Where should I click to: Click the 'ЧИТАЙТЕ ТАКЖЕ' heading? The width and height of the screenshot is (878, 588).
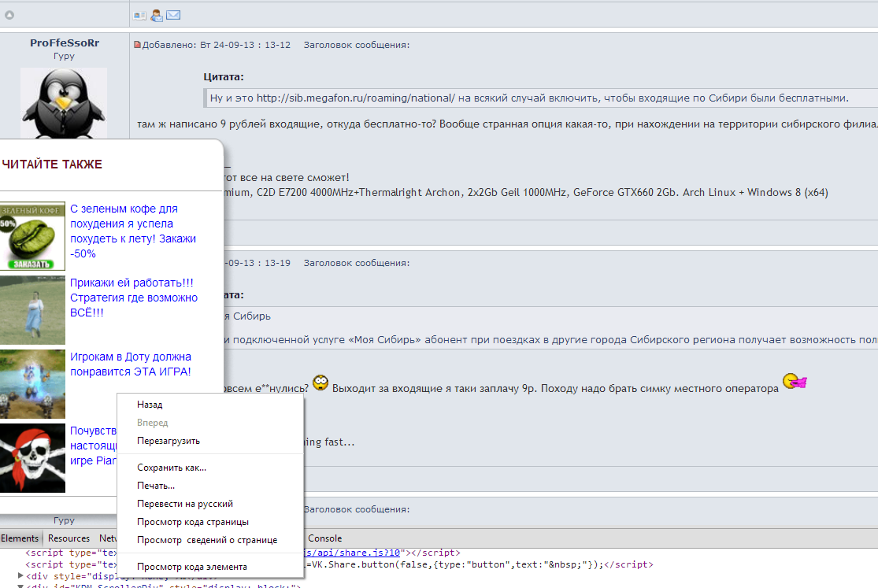pos(52,164)
